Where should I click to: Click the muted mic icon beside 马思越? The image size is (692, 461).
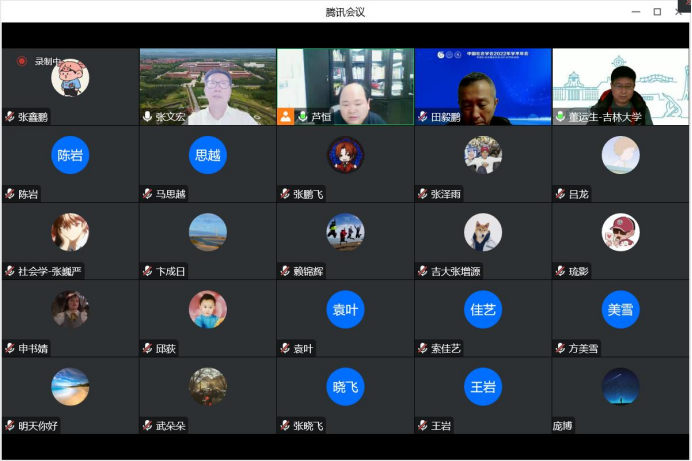148,194
